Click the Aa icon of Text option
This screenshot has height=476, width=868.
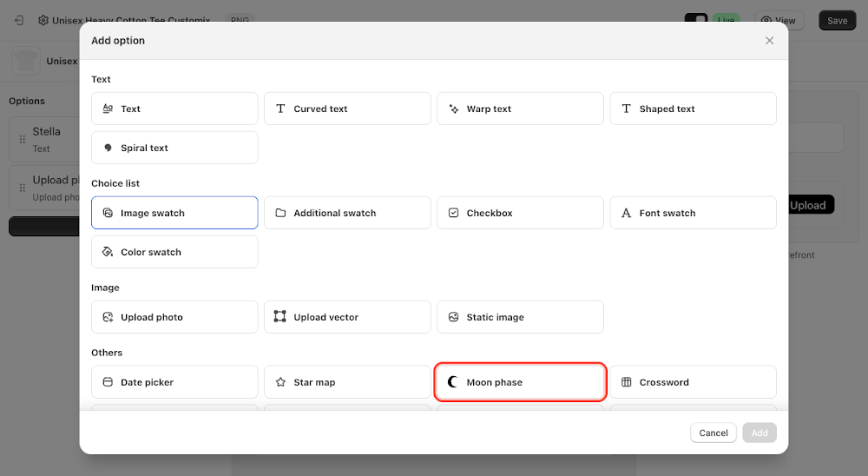[108, 109]
